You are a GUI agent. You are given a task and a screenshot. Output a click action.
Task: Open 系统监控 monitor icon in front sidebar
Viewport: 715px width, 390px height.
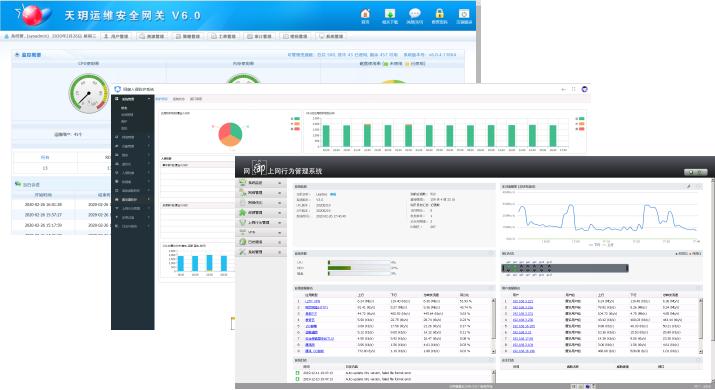coord(243,182)
